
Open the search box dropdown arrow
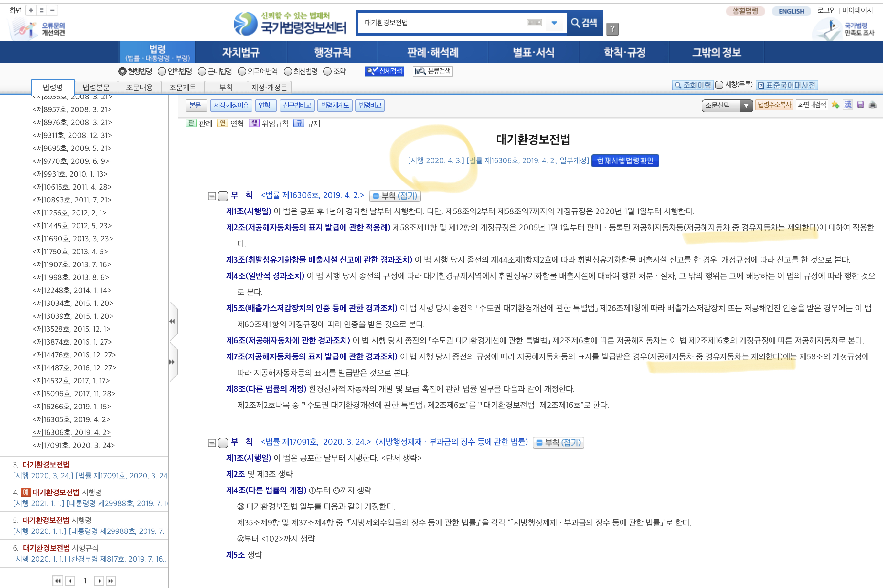click(554, 23)
